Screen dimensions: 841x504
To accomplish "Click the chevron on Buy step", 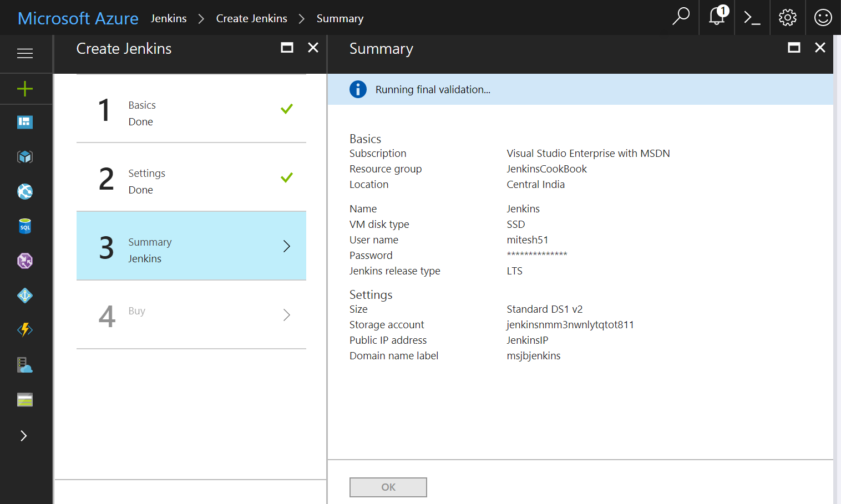I will coord(287,315).
